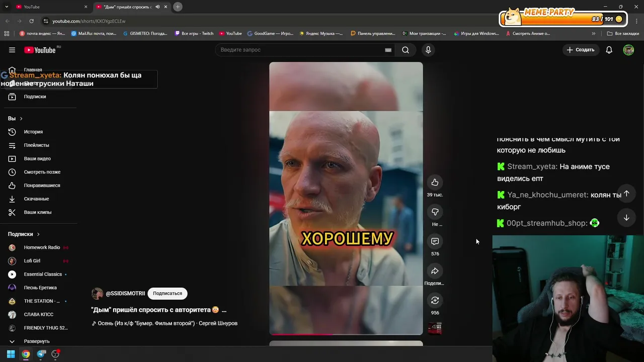Open the Chrome apps grid in bookmarks bar
Screen dimensions: 644x362
tap(7, 34)
